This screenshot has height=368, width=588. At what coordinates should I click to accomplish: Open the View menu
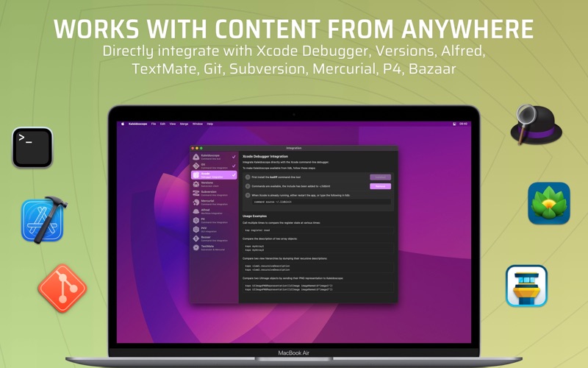click(x=173, y=124)
